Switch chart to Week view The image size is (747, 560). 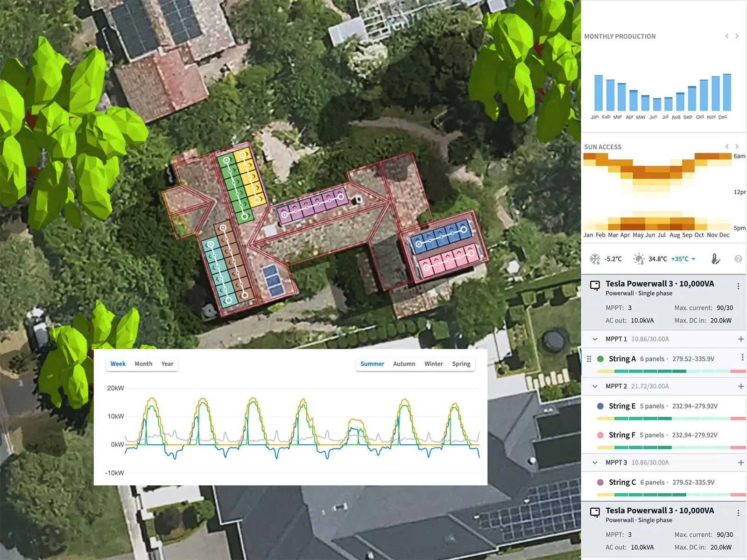click(118, 364)
